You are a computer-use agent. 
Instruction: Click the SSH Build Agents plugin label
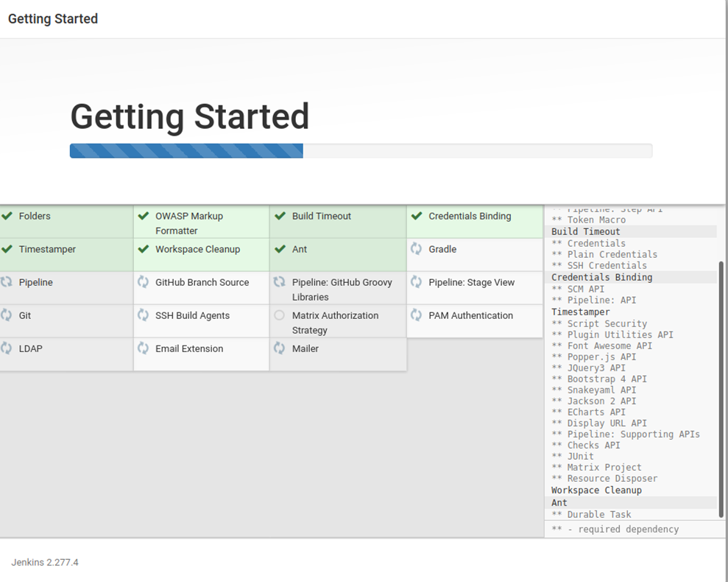(x=192, y=315)
